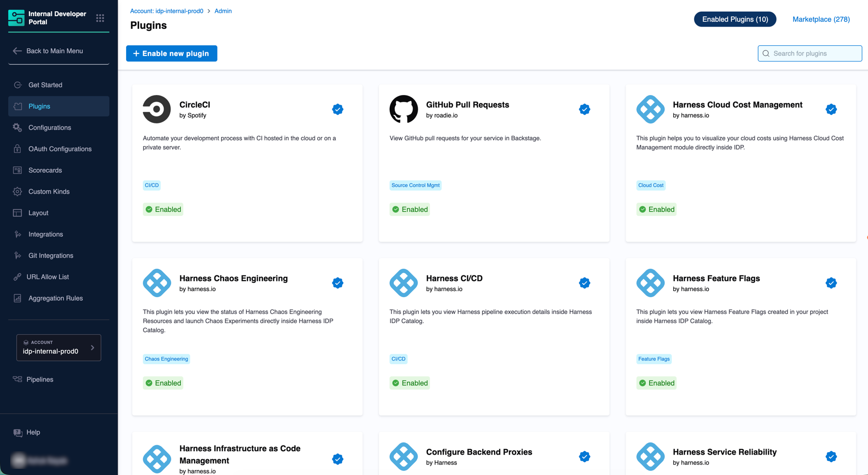Click the Feature Flags tag

tap(654, 359)
